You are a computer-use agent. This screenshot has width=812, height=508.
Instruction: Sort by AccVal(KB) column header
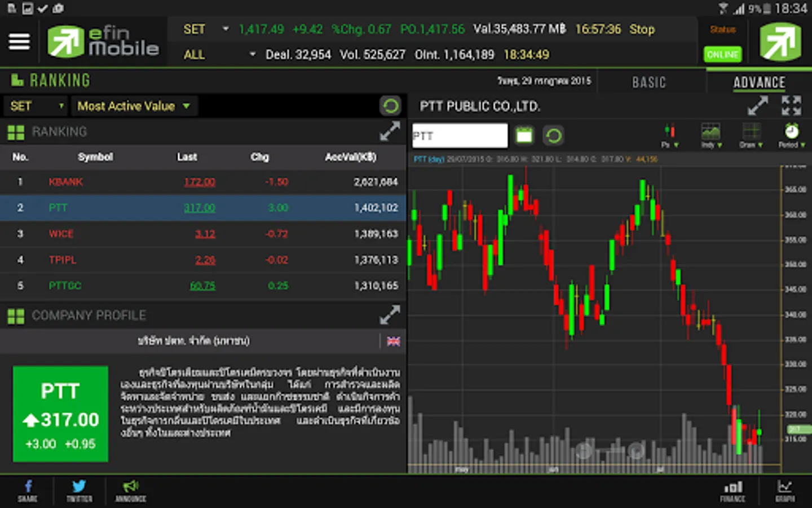tap(351, 157)
